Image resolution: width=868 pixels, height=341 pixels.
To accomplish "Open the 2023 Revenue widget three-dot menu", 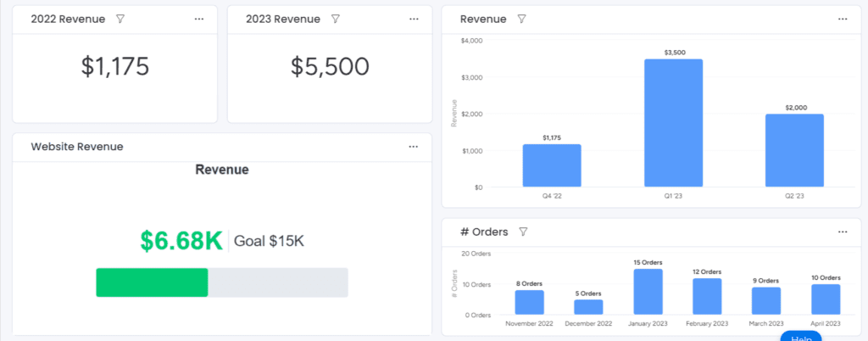I will tap(414, 19).
